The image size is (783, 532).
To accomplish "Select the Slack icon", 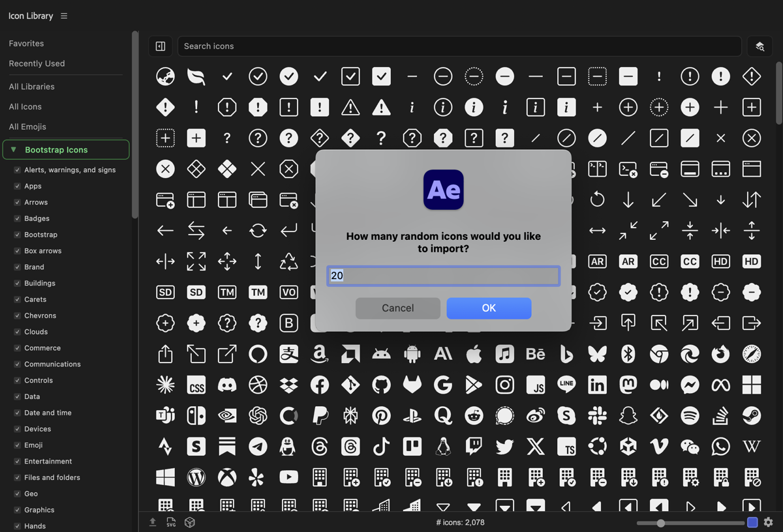I will [598, 415].
